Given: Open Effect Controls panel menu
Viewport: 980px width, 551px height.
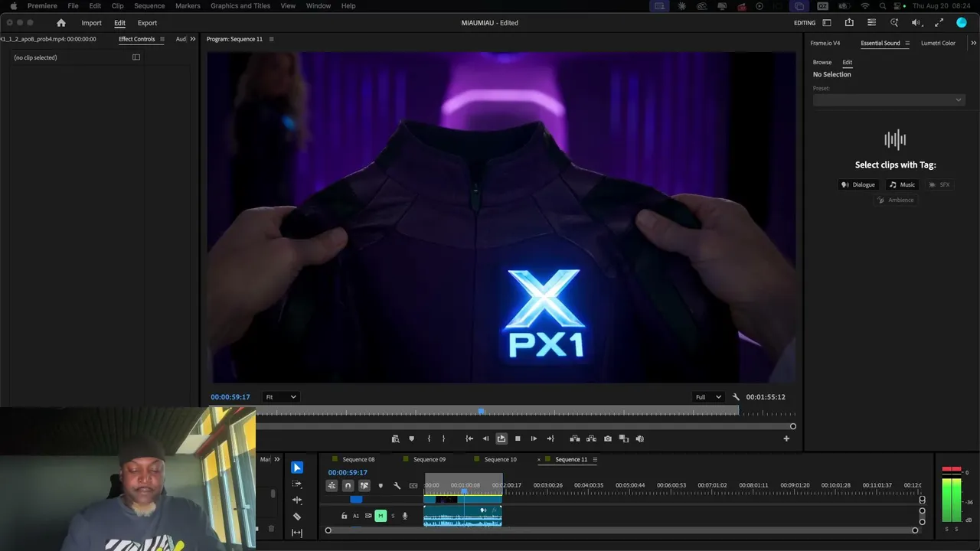Looking at the screenshot, I should tap(162, 39).
